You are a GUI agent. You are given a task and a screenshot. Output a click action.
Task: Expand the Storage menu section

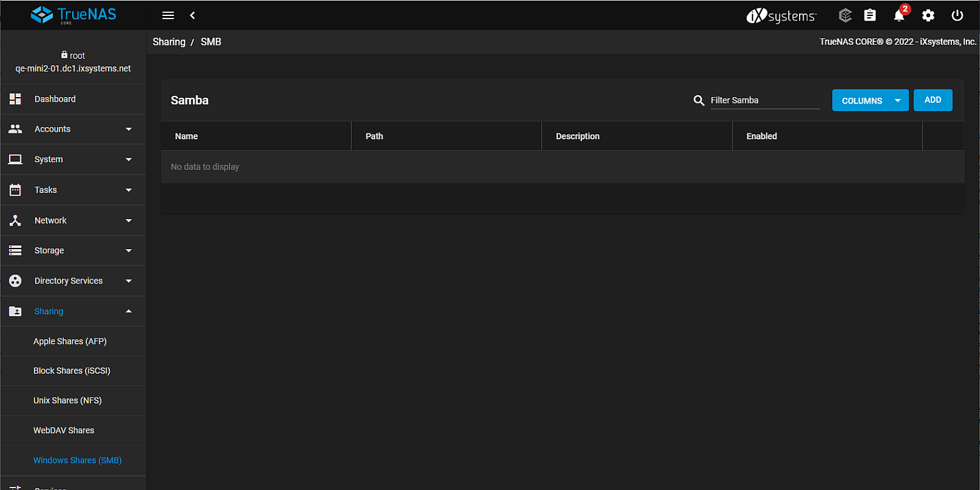tap(73, 250)
